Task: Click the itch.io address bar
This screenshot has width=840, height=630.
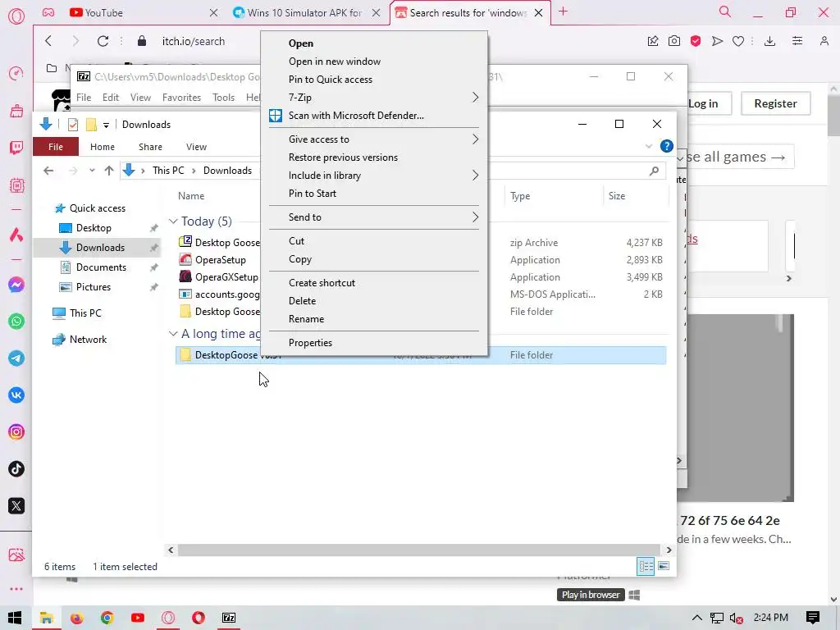Action: click(x=194, y=41)
